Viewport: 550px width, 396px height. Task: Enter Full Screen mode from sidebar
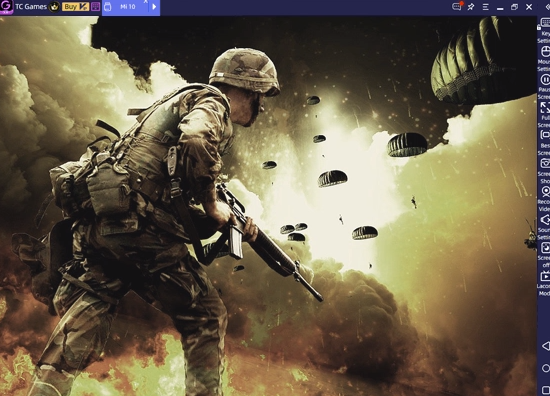(545, 114)
